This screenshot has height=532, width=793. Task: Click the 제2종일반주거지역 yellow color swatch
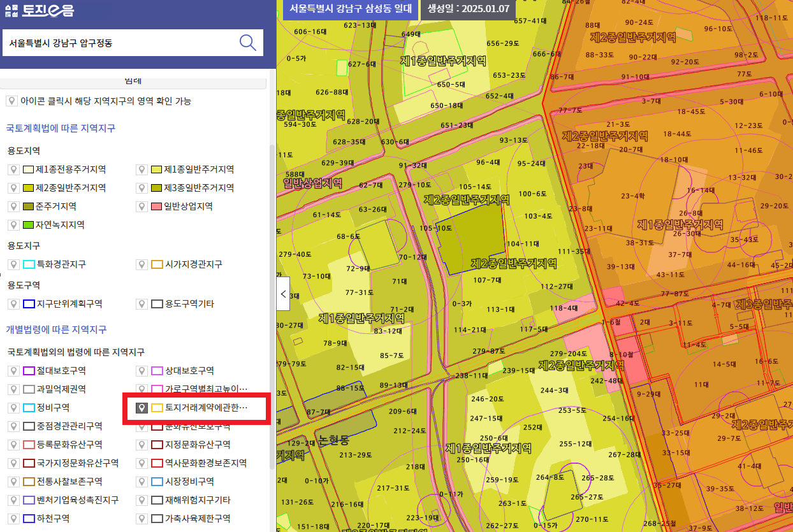(x=29, y=188)
